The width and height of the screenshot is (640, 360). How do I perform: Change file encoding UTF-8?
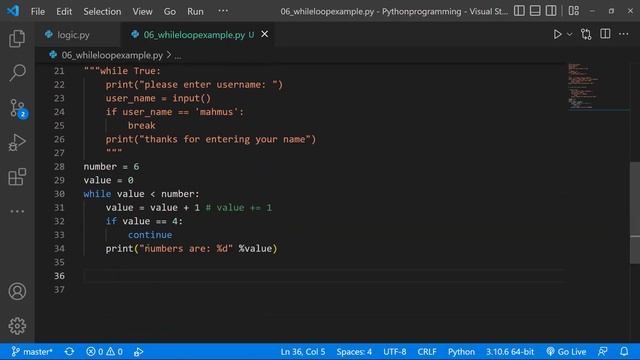coord(395,351)
